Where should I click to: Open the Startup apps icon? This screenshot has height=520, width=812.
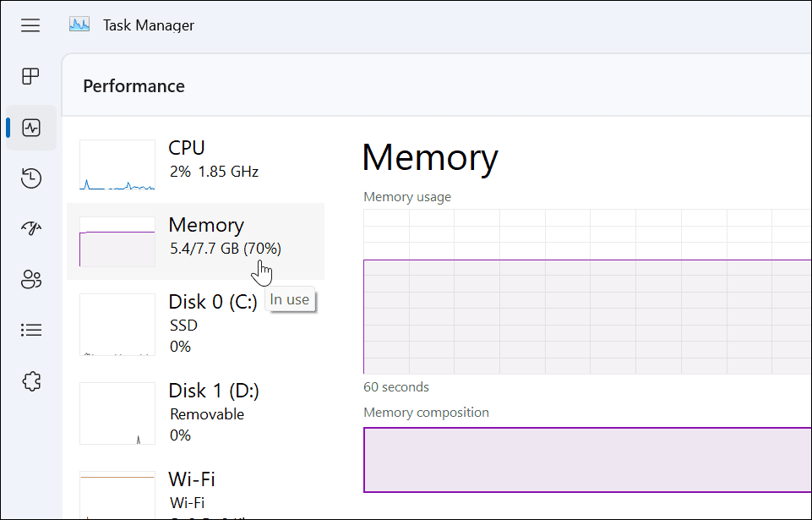31,228
